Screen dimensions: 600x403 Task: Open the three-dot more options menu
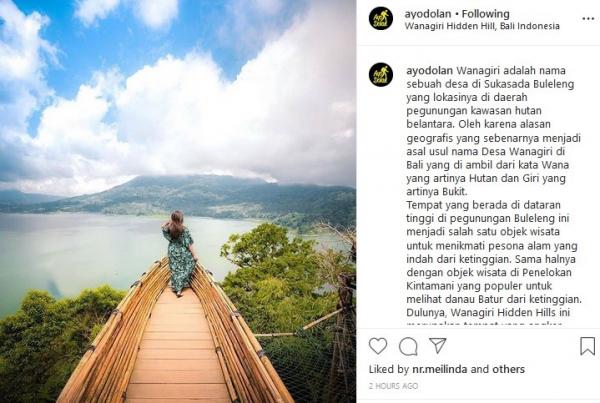(x=588, y=19)
